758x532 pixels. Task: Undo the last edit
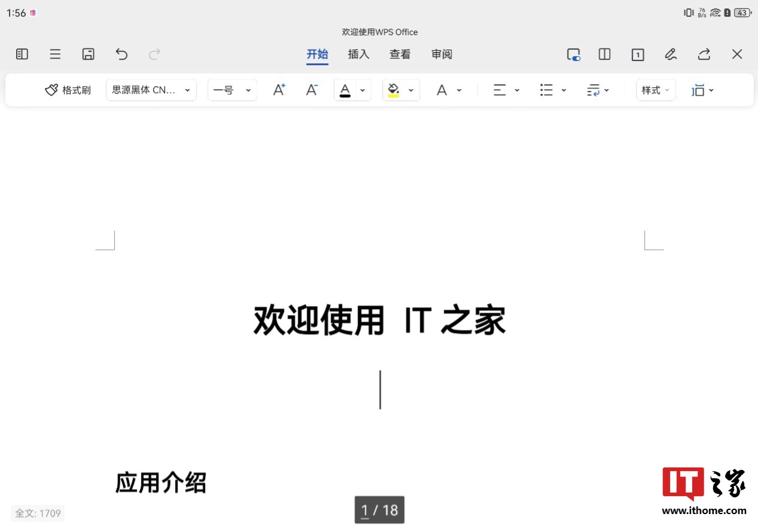pos(121,54)
